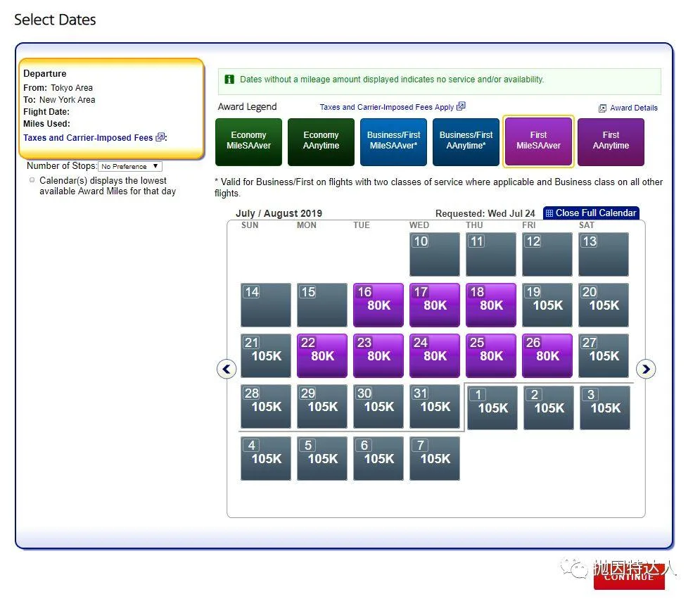Choose August 3 at 105K miles
Viewport: 700px width, 599px height.
tap(605, 408)
